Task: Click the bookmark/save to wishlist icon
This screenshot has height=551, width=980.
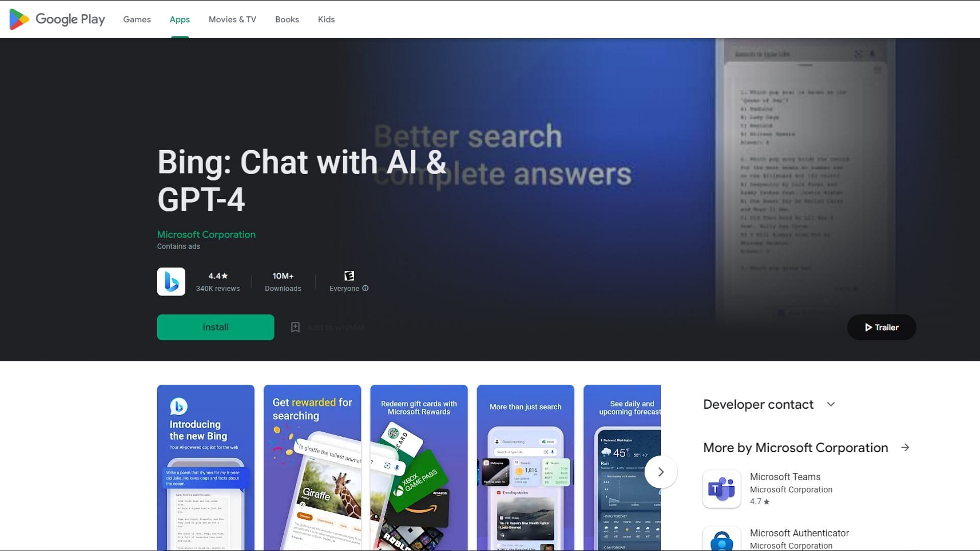Action: tap(295, 327)
